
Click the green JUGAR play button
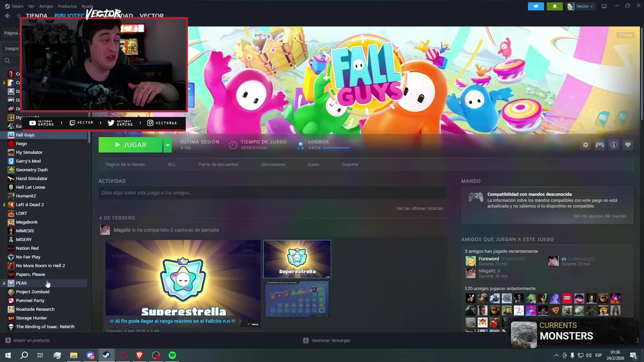[x=130, y=145]
